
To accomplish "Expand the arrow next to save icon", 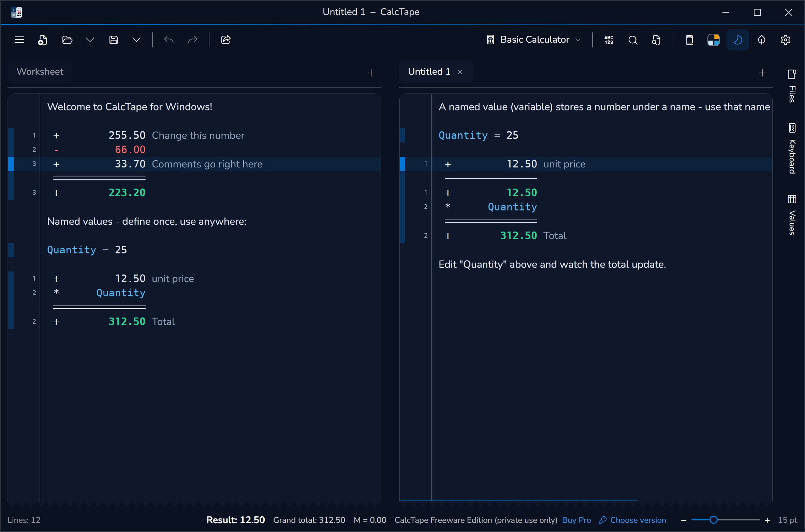I will [x=136, y=40].
